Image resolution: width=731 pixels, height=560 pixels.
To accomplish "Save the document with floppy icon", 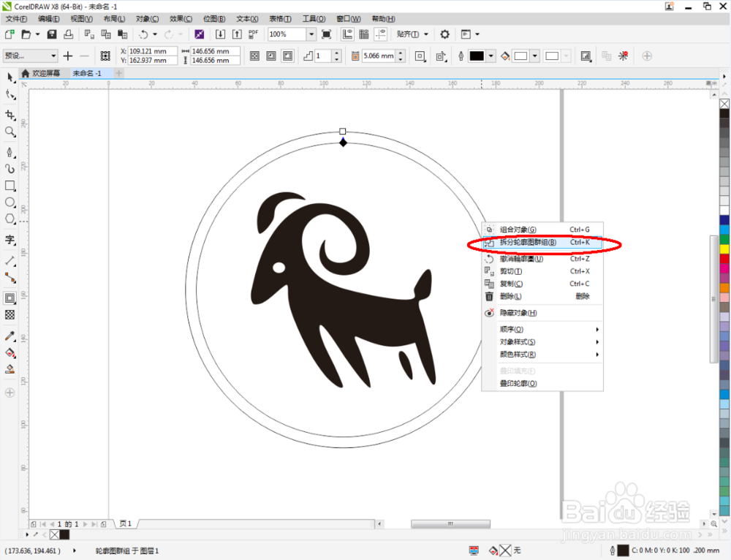I will [x=52, y=34].
